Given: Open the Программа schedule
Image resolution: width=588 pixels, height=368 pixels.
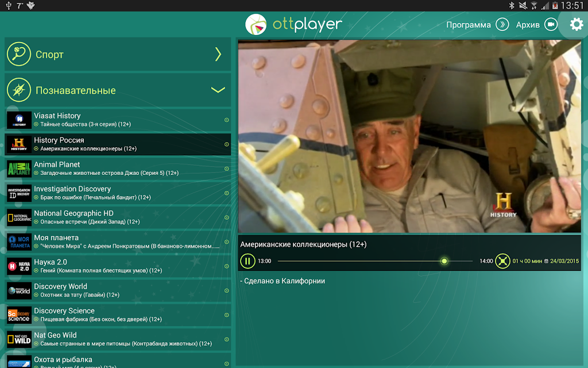Looking at the screenshot, I should click(x=469, y=25).
